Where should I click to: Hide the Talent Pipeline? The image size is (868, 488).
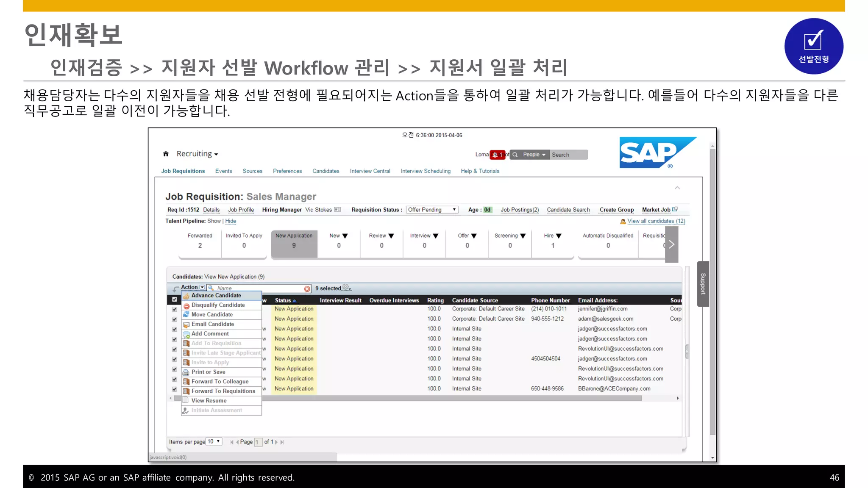(x=231, y=221)
